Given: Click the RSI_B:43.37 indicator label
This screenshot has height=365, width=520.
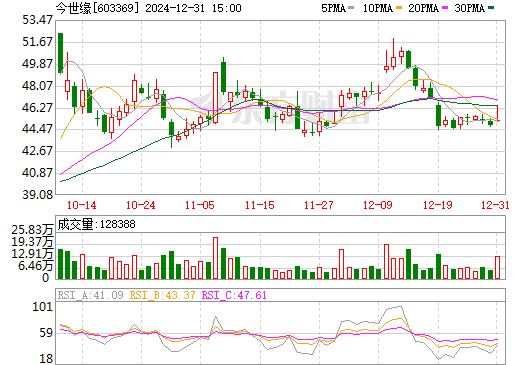Looking at the screenshot, I should (x=162, y=295).
